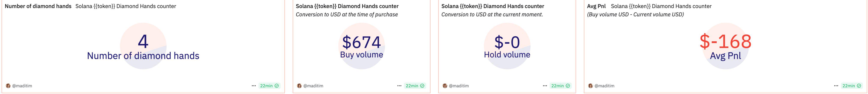868x94 pixels.
Task: Open the three-dot menu on the Number of diamond hands panel
Action: tap(254, 86)
